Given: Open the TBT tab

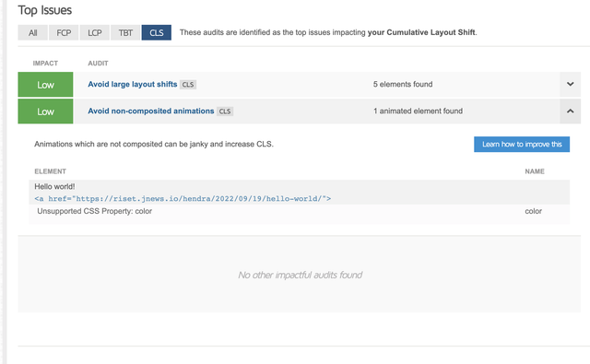Looking at the screenshot, I should 125,33.
